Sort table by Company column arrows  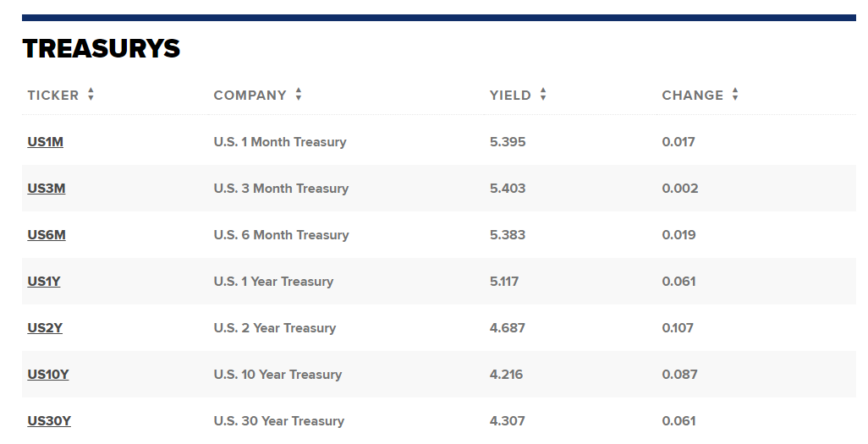click(299, 96)
